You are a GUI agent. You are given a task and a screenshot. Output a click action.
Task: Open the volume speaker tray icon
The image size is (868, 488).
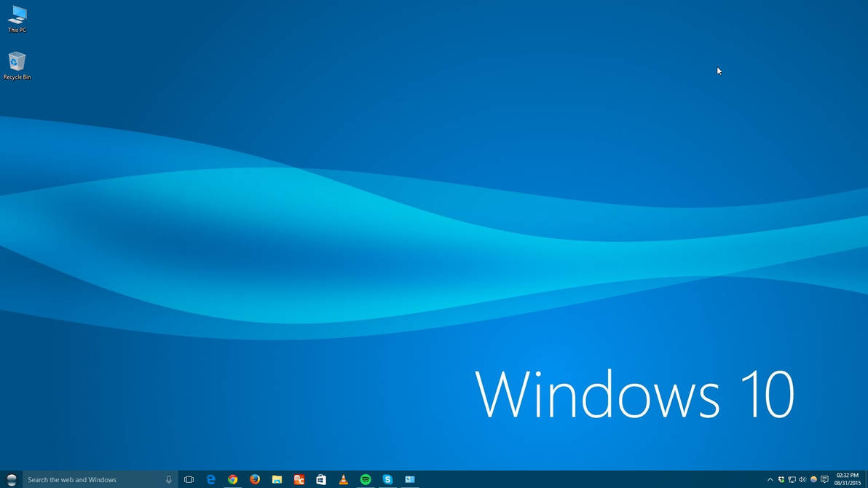click(802, 480)
